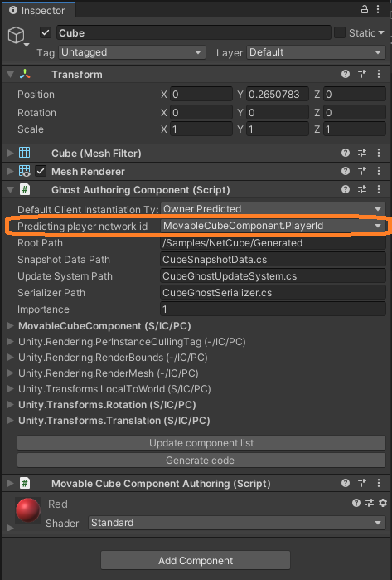Expand Unity.Transforms.Translation entry
Viewport: 392px width, 580px height.
click(11, 420)
